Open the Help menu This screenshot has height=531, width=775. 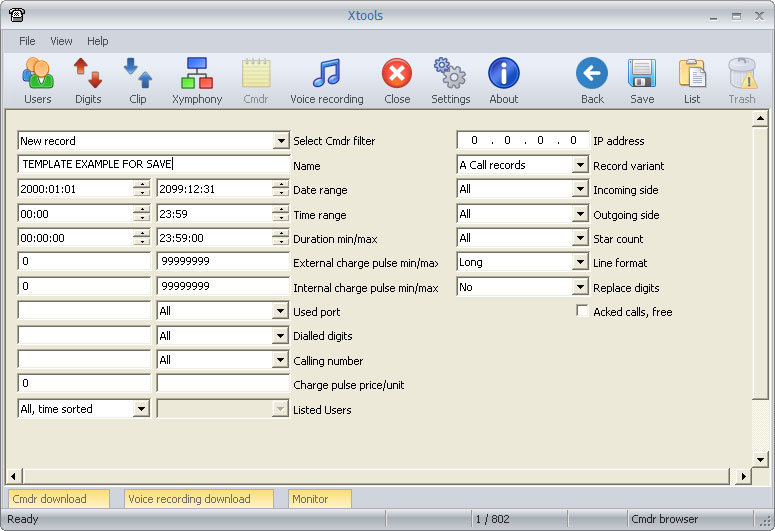98,41
